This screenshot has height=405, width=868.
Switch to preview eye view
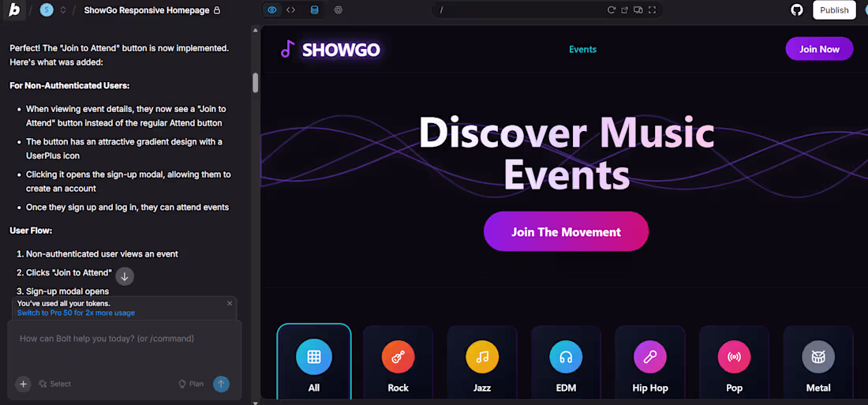click(271, 10)
